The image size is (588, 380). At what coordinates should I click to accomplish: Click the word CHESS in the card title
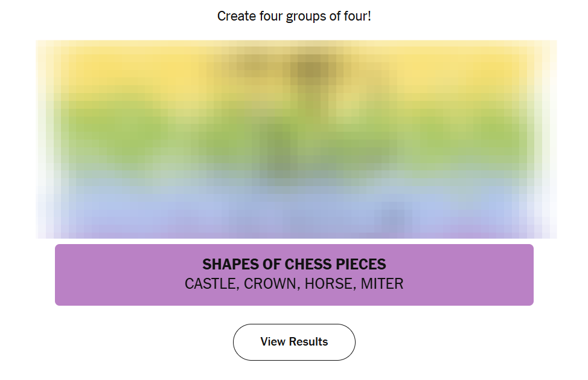pos(308,265)
